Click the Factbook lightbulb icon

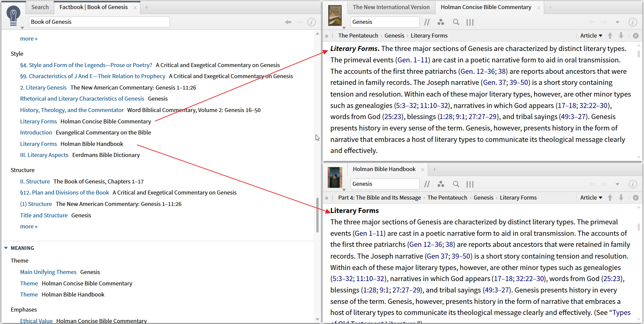(13, 16)
